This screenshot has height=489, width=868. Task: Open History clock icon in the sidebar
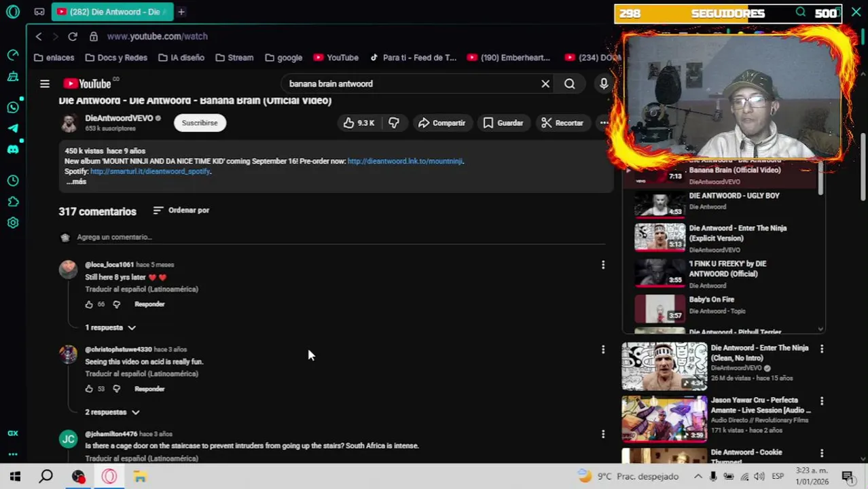[x=13, y=181]
